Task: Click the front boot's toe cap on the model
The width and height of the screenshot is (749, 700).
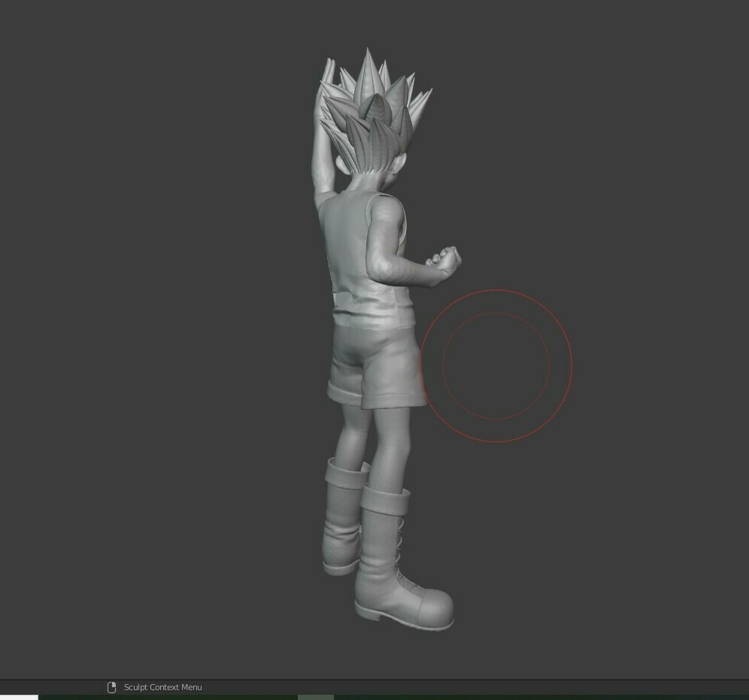Action: point(434,608)
